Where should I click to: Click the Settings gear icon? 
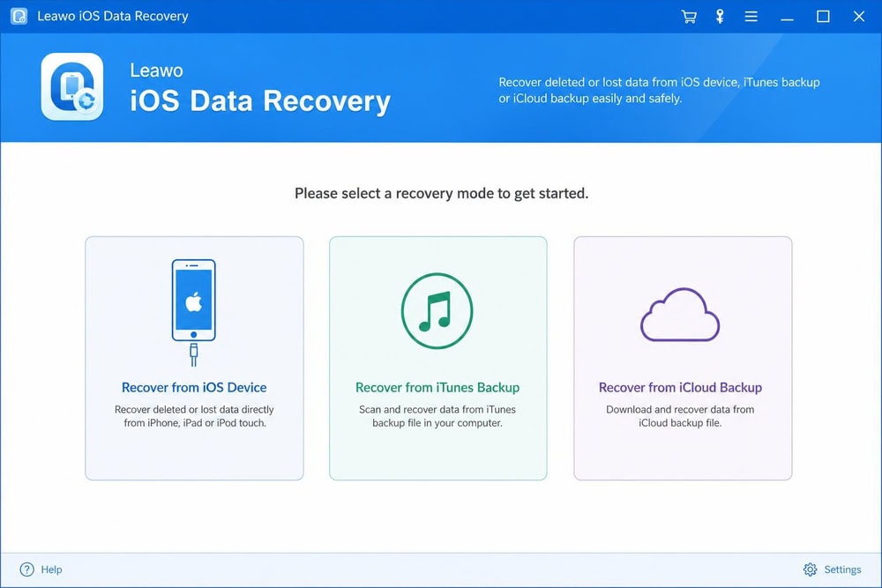(x=810, y=569)
